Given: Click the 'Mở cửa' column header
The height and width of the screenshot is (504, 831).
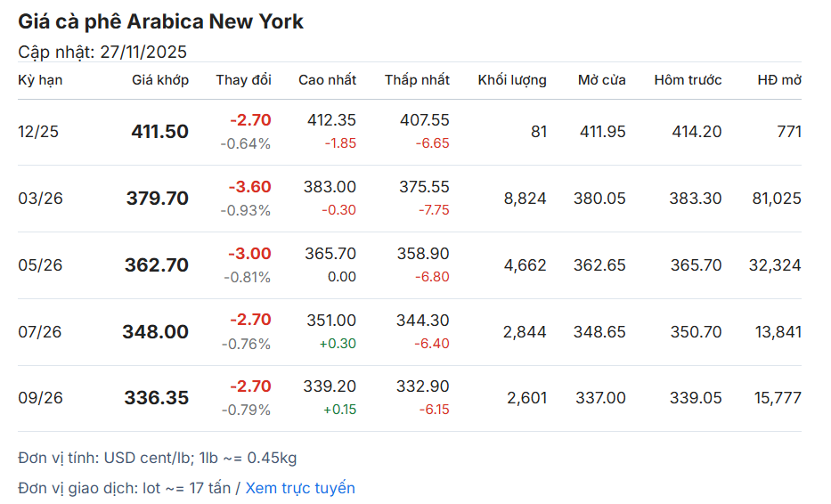Looking at the screenshot, I should click(x=601, y=80).
